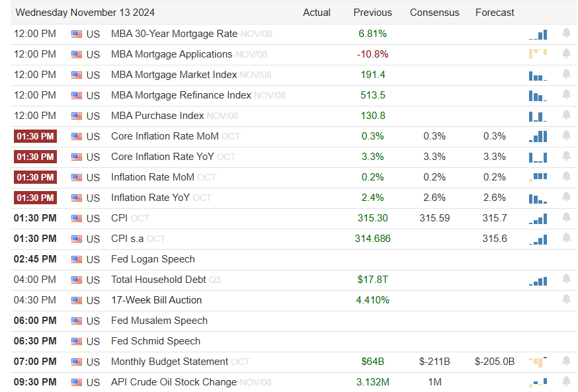This screenshot has width=578, height=392.
Task: Click mini chart for Total Household Debt
Action: click(538, 280)
